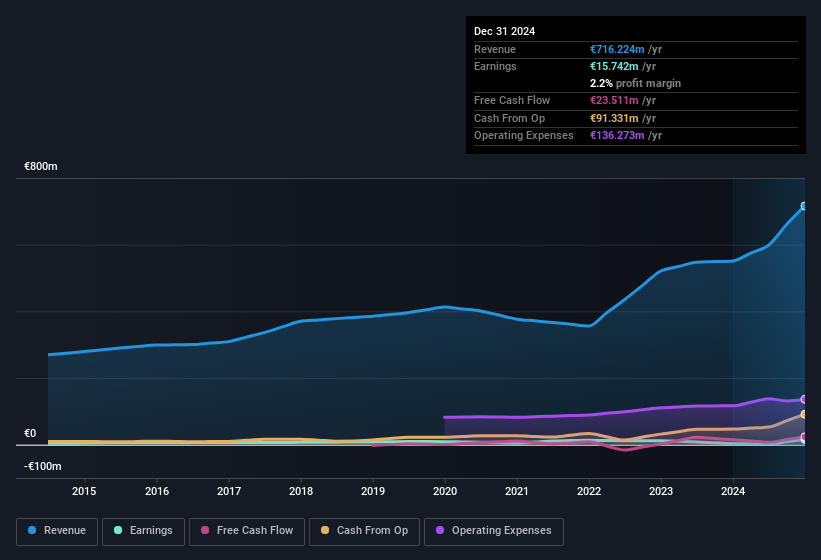Click the €15.742m earnings value
This screenshot has height=560, width=821.
[614, 66]
